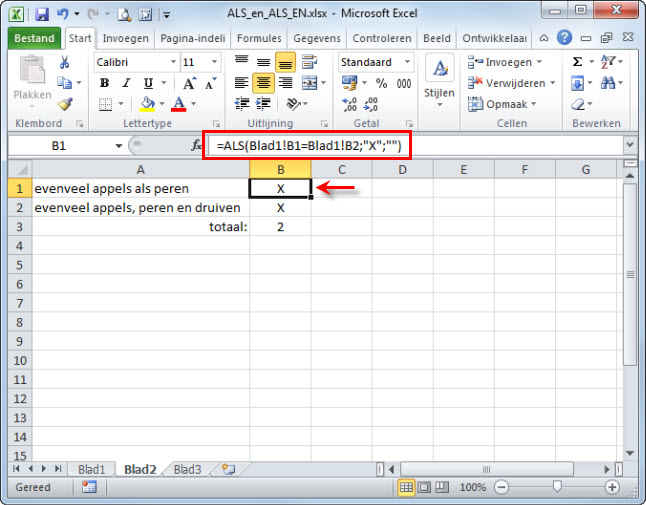The height and width of the screenshot is (505, 646).
Task: Select the Format Painter brush icon
Action: coord(65,104)
